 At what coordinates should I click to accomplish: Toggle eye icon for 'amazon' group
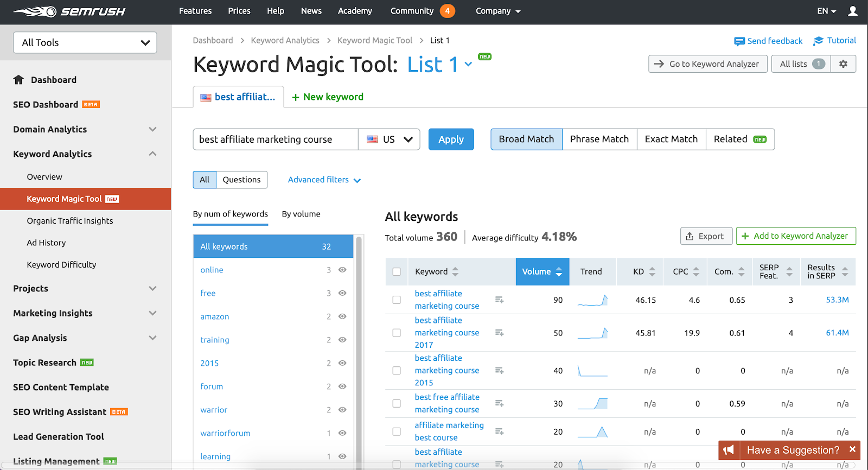click(342, 316)
